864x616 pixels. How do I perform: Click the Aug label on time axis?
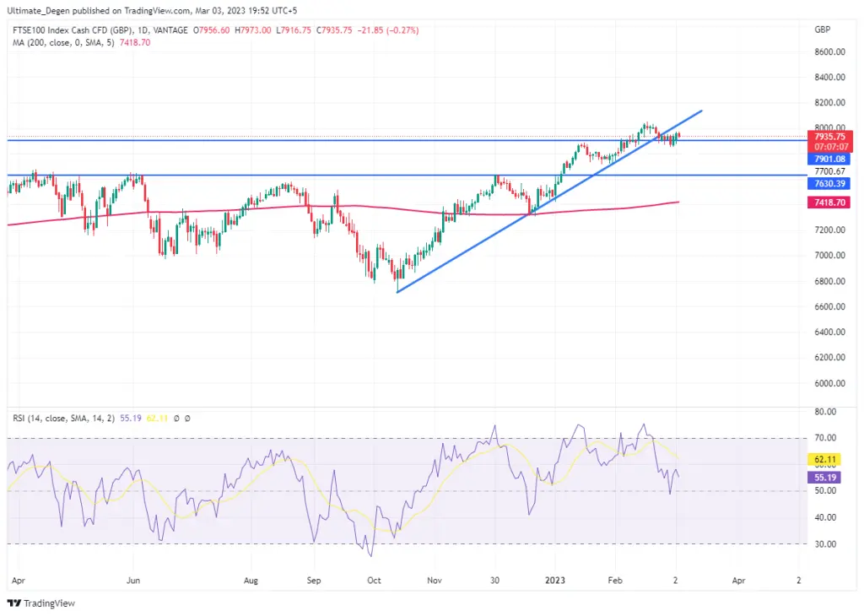coord(251,581)
